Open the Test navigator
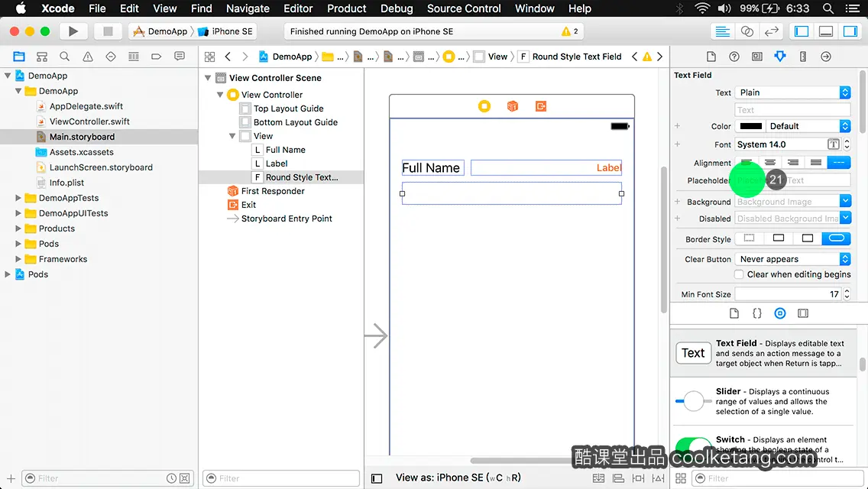This screenshot has height=489, width=868. click(111, 57)
